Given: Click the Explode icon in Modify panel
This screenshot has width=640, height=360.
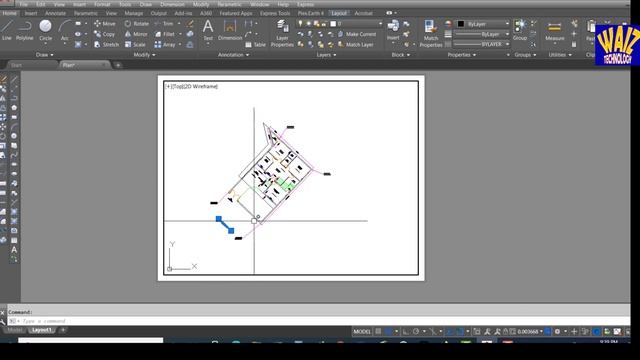Looking at the screenshot, I should pos(190,34).
